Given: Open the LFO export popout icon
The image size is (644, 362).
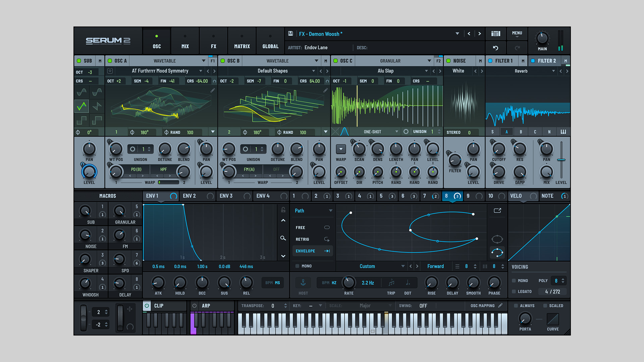Looking at the screenshot, I should pos(497,210).
